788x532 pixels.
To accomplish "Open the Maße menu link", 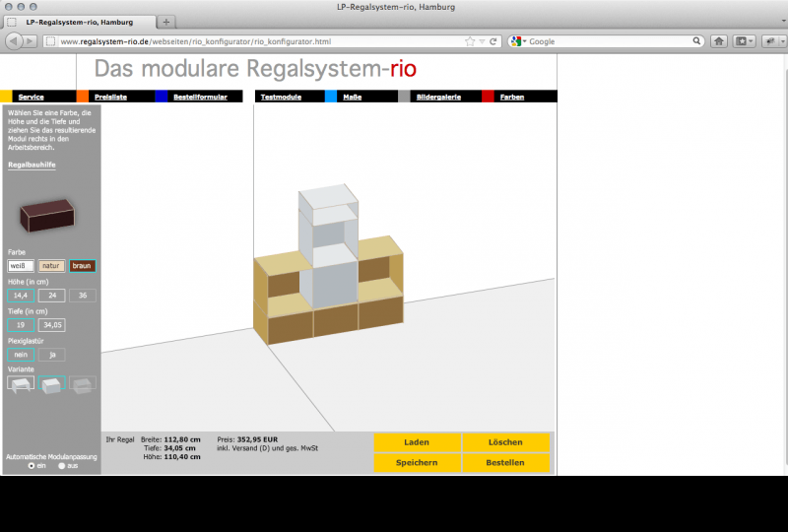I will point(353,97).
